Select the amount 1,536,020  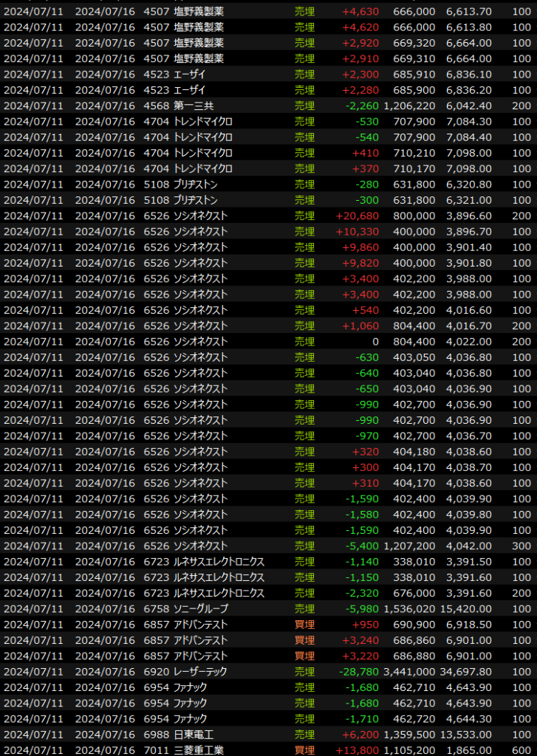pos(409,608)
